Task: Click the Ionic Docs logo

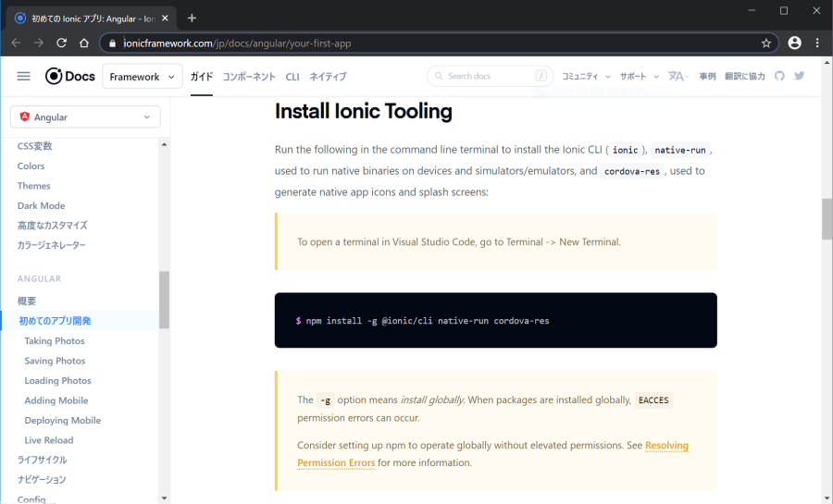Action: pos(70,77)
